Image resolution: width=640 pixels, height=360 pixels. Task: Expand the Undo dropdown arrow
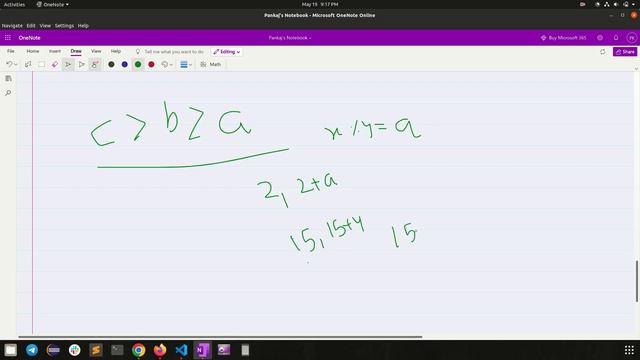pyautogui.click(x=16, y=64)
